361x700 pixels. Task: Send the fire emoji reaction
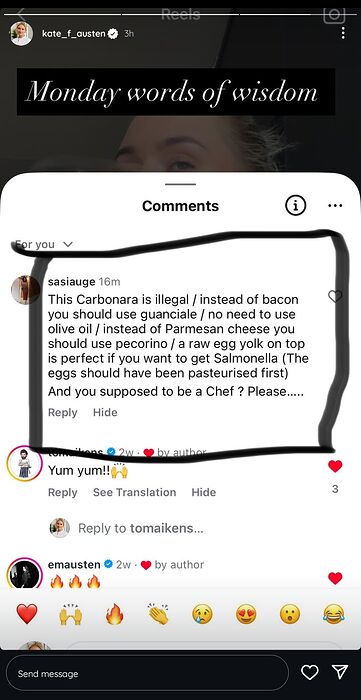(x=115, y=614)
